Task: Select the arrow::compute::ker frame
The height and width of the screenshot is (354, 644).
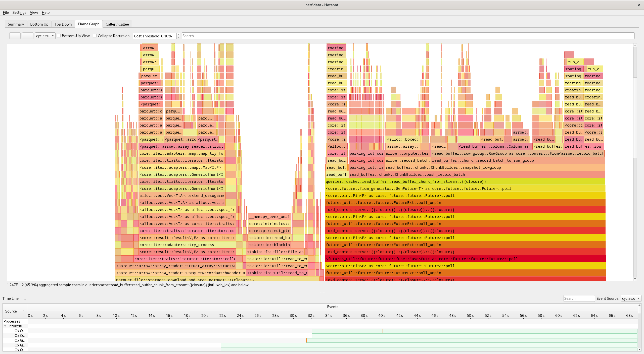Action: [407, 153]
